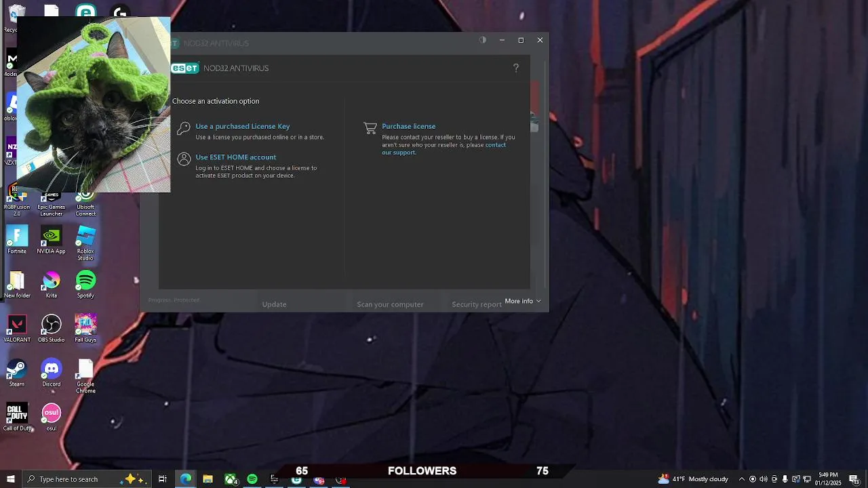The image size is (868, 488).
Task: Click the ESET logo in the header
Action: 185,68
